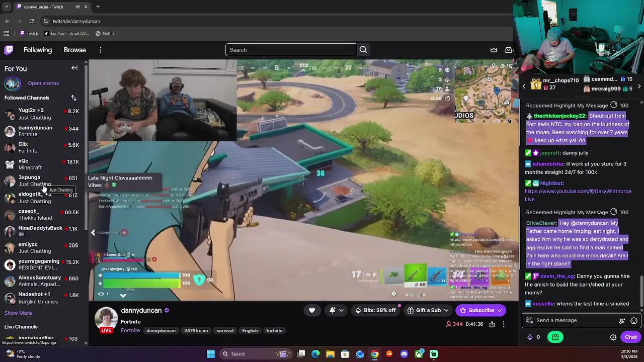Screen dimensions: 644x362
Task: Click the Twitch search field
Action: pyautogui.click(x=290, y=50)
